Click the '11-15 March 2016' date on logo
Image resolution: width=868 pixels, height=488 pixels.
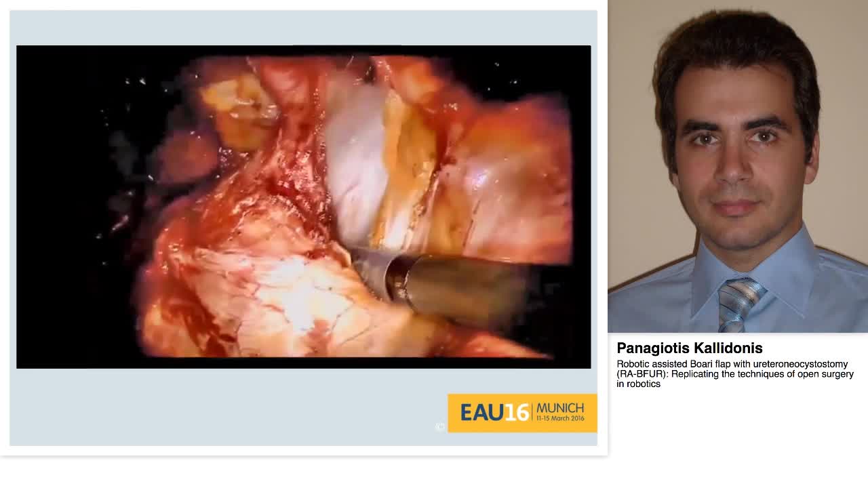point(559,419)
